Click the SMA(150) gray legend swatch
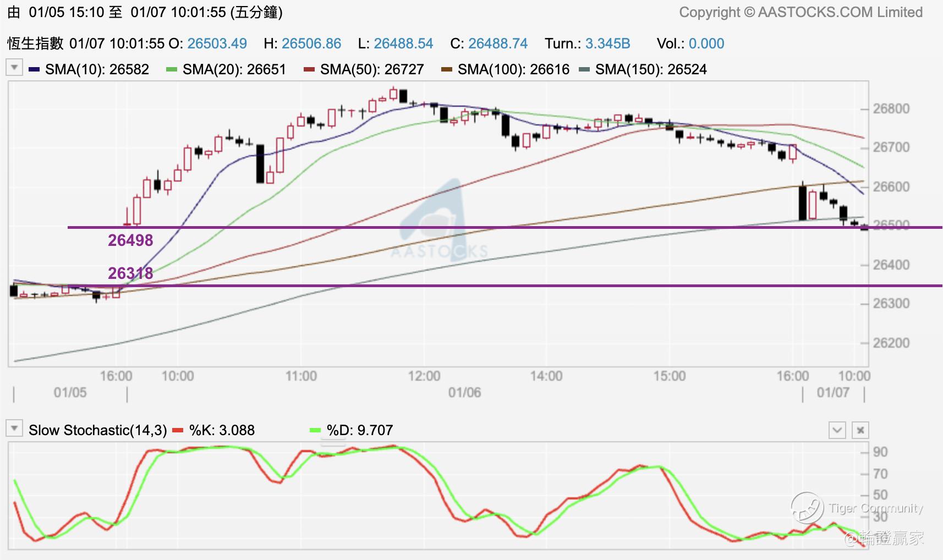This screenshot has height=560, width=943. 584,70
